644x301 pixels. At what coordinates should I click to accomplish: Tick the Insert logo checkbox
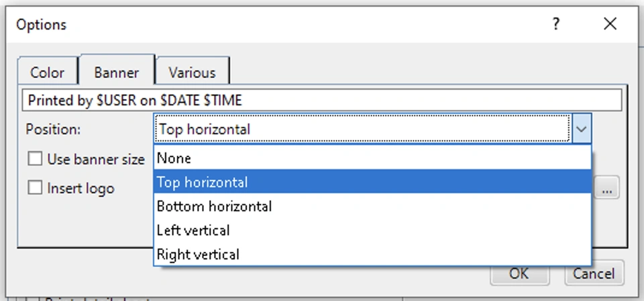coord(35,188)
